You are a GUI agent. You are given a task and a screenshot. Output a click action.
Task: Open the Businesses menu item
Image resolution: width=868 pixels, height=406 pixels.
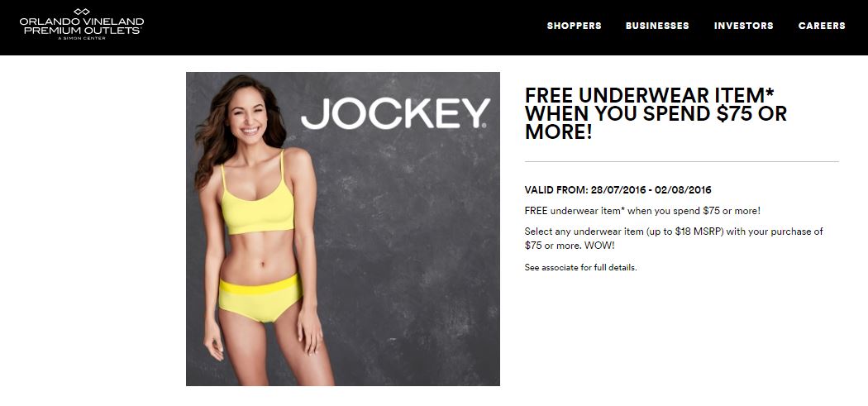coord(657,26)
